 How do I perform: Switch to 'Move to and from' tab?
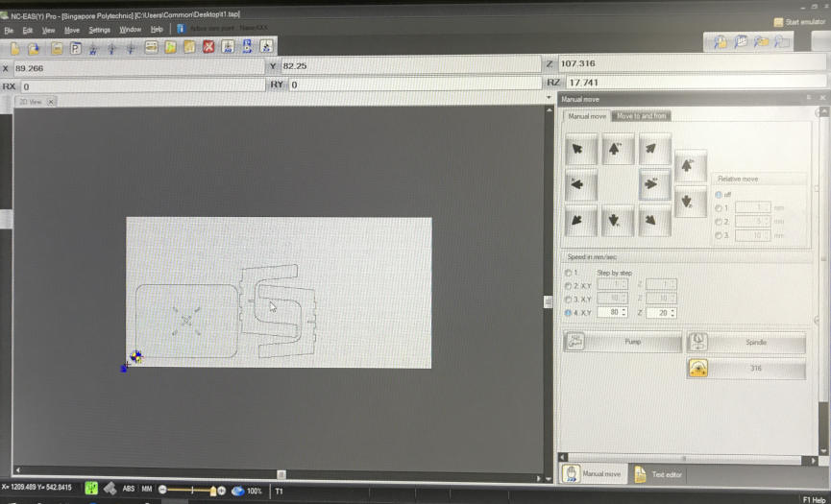[642, 115]
